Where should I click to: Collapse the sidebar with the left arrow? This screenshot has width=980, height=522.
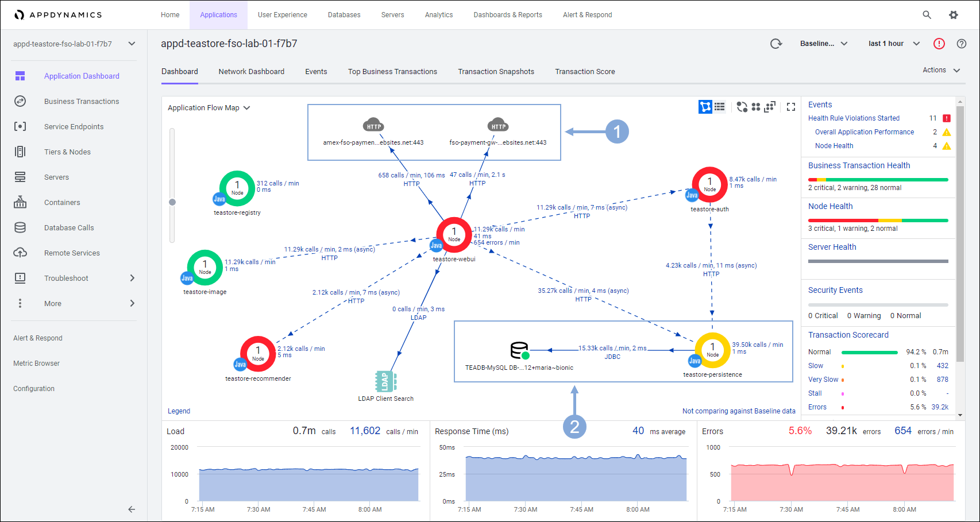tap(132, 509)
